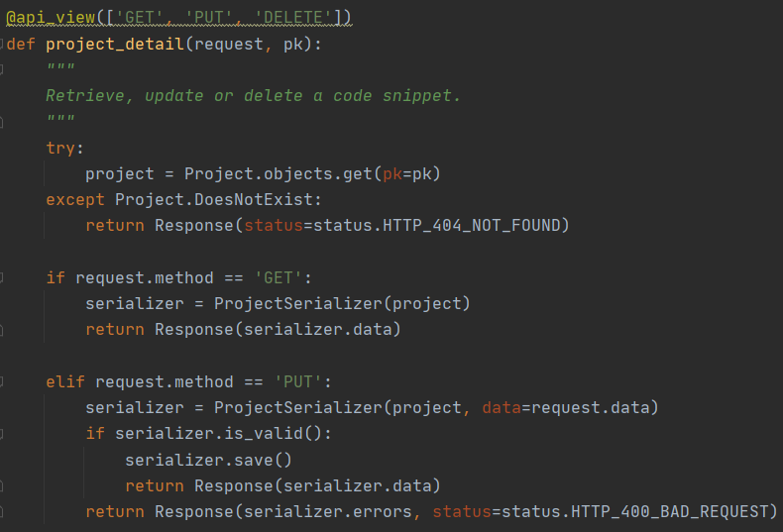Place cursor in the 'DELETE' string
783x532 pixels.
coord(293,18)
